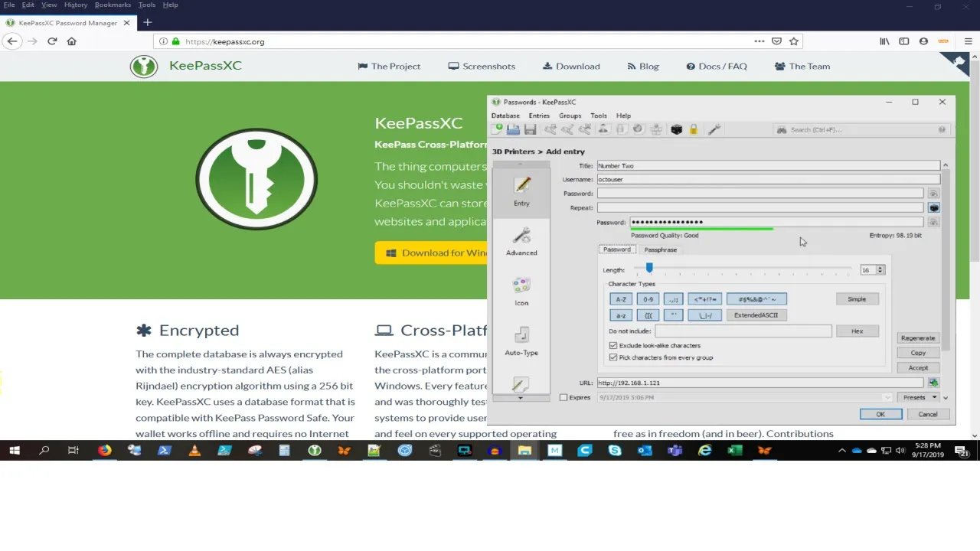980x551 pixels.
Task: Open KeePassXC Entries menu
Action: coord(539,116)
